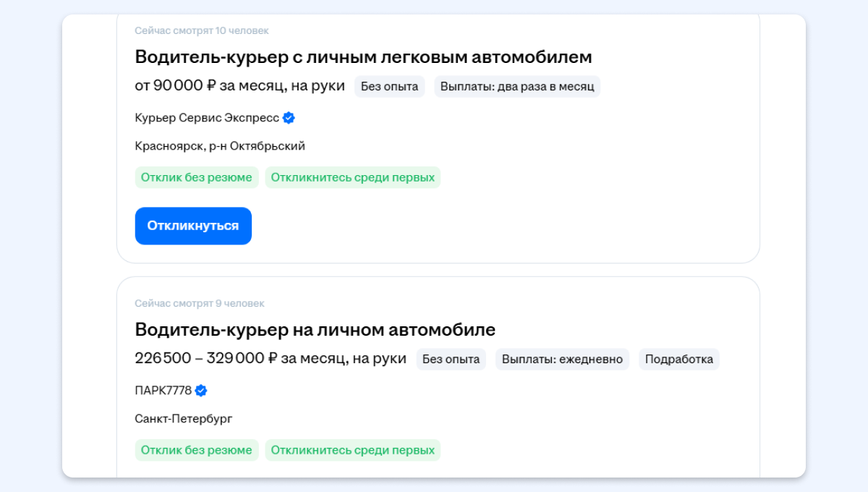Click the Санкт-Петербург location text
This screenshot has width=868, height=492.
(183, 419)
